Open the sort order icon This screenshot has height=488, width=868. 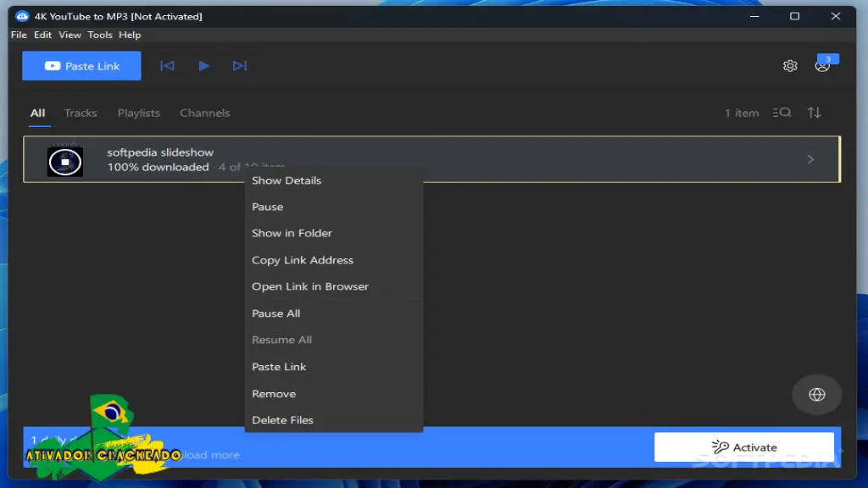pyautogui.click(x=814, y=113)
